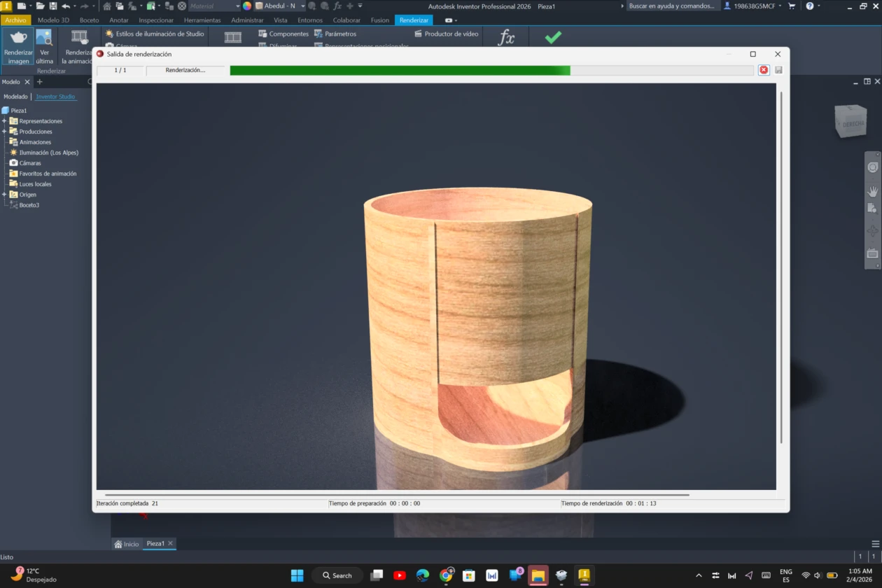Screen dimensions: 882x588
Task: Click the Buscar en ayuda search field
Action: 673,6
